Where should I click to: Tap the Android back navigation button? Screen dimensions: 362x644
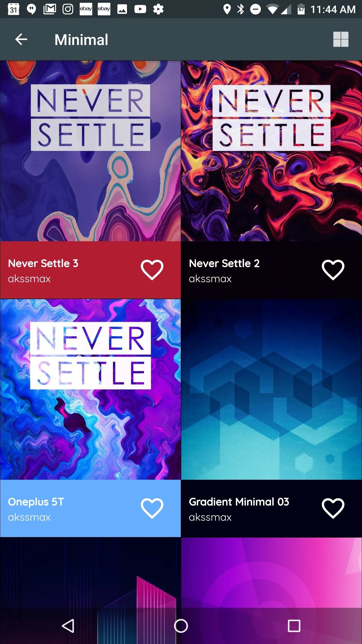click(x=68, y=626)
